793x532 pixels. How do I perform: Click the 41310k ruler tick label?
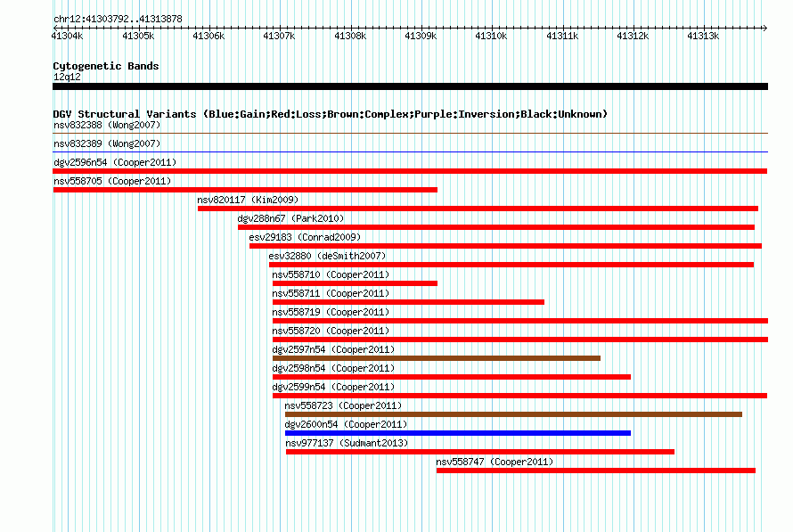491,36
